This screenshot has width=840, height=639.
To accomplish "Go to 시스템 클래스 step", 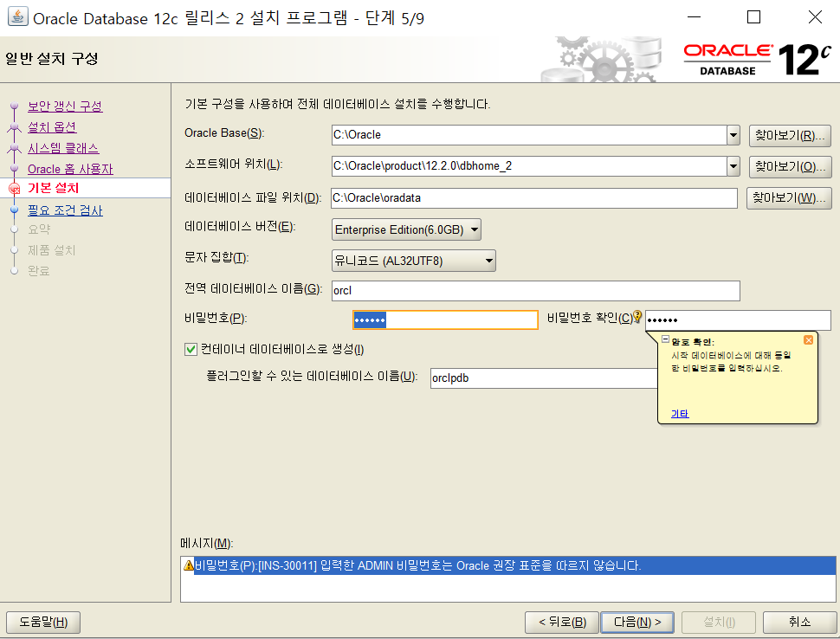I will pos(63,148).
